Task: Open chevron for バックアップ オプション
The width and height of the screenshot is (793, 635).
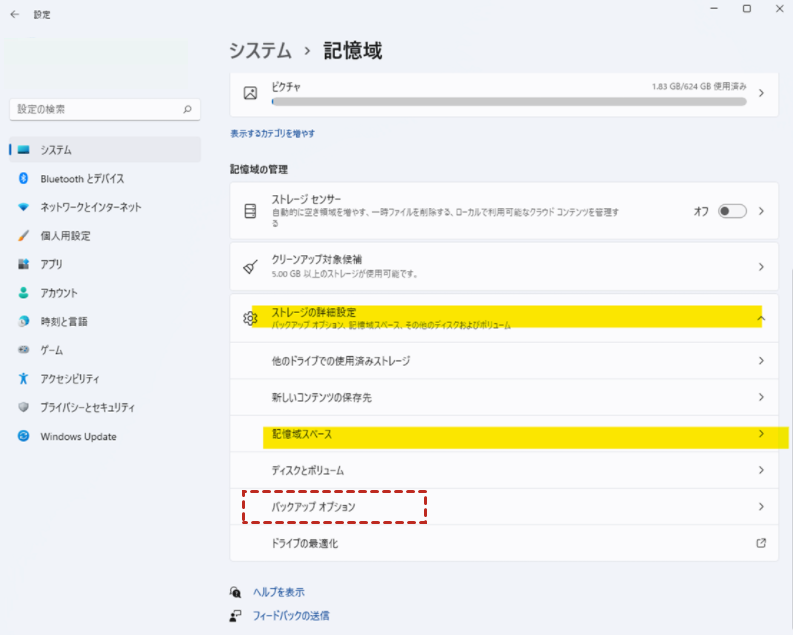Action: coord(761,507)
